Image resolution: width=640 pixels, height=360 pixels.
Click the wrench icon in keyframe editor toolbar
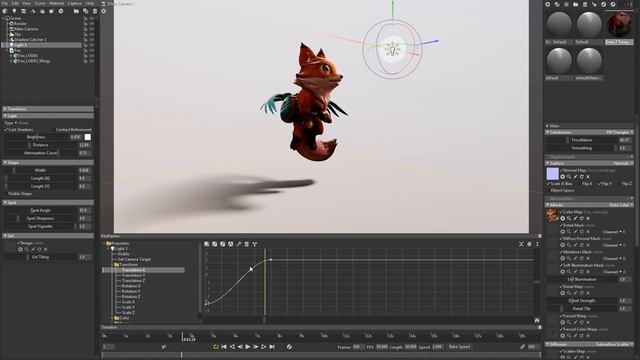click(239, 244)
